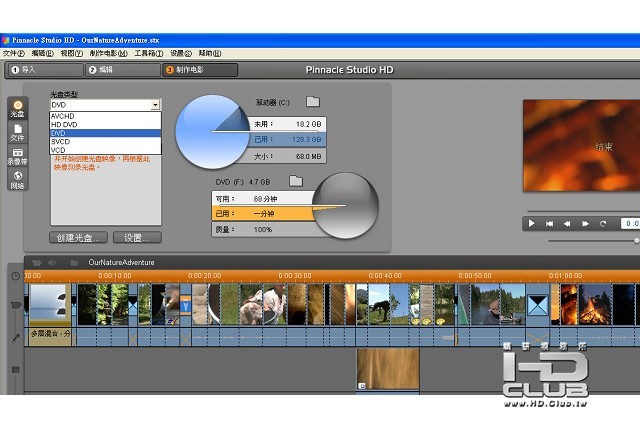Click the fast forward preview button
Image resolution: width=640 pixels, height=428 pixels.
(585, 224)
